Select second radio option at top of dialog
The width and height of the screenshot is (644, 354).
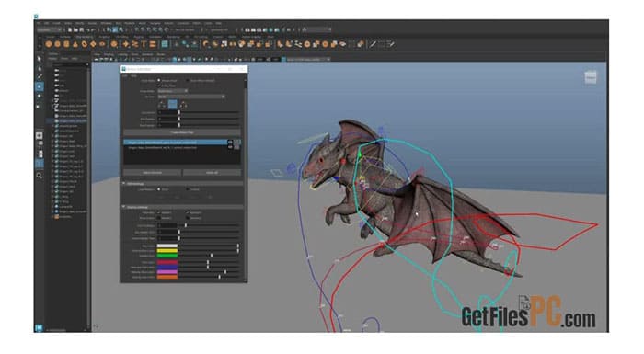[x=188, y=81]
